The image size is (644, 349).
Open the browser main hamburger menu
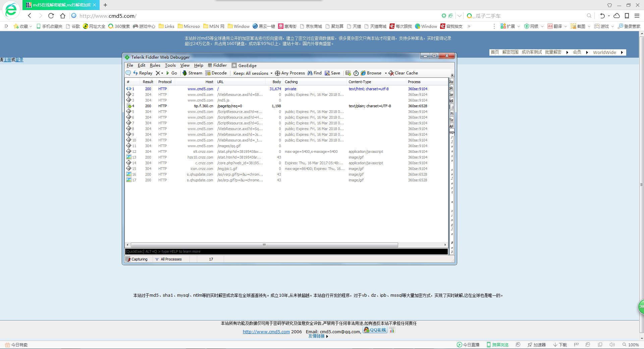pyautogui.click(x=637, y=16)
